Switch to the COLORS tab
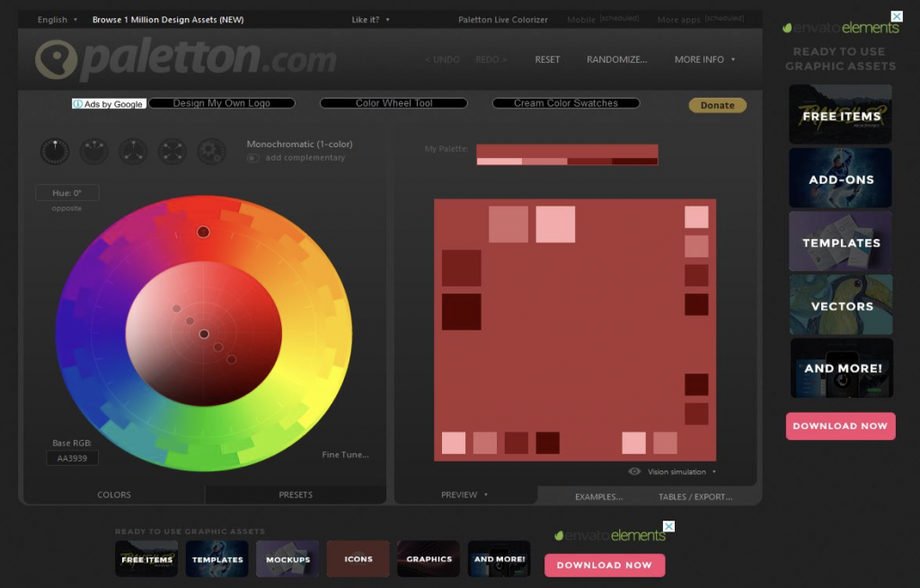The image size is (920, 588). [114, 495]
